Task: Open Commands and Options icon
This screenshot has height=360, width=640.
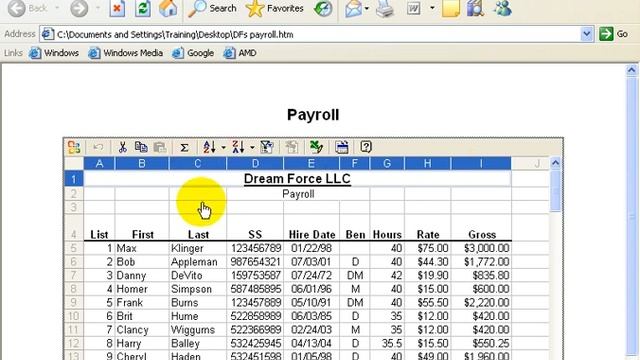Action: (342, 147)
